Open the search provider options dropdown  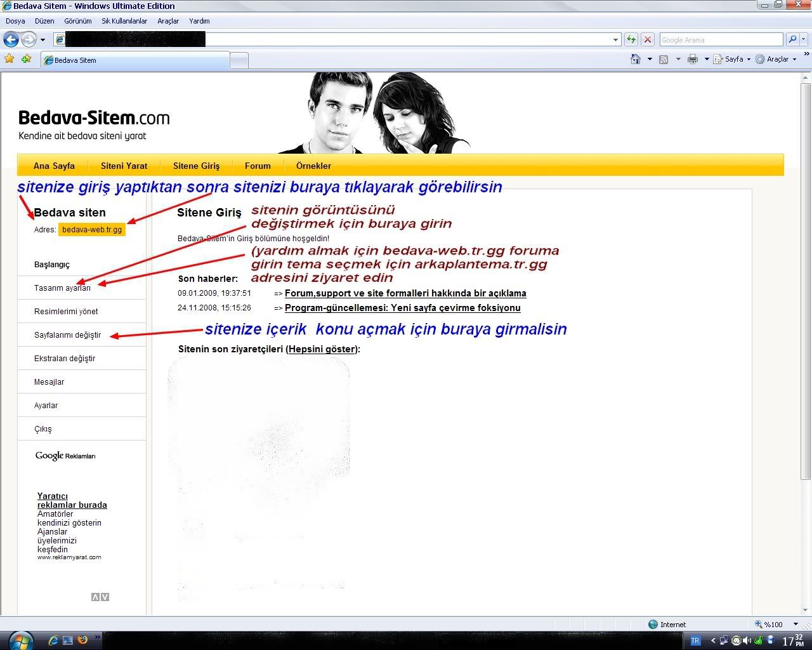[804, 39]
